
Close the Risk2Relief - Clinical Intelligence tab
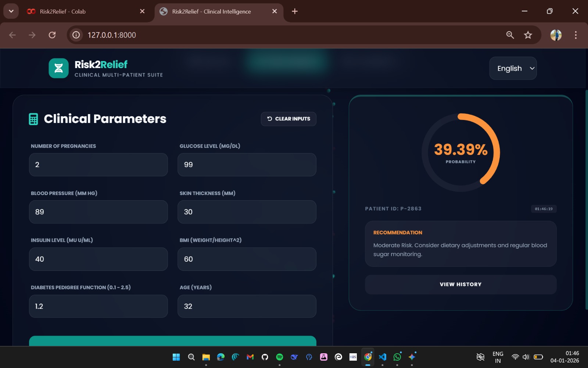(275, 11)
